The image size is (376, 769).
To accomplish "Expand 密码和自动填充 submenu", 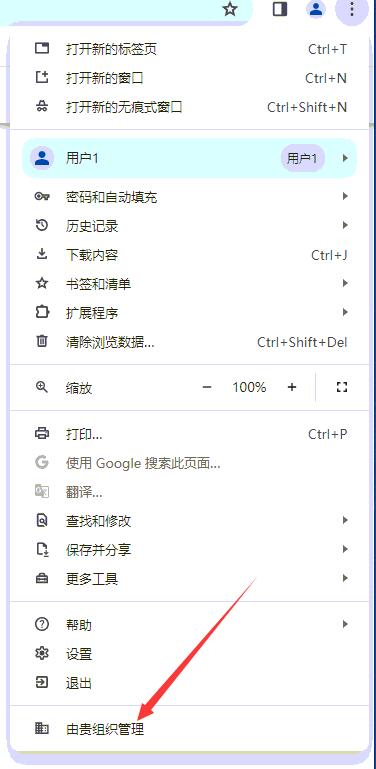I will [x=189, y=197].
